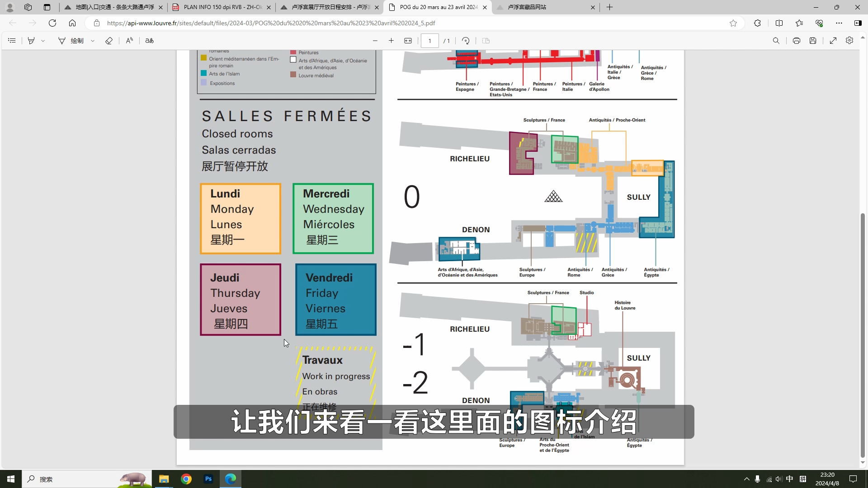Image resolution: width=868 pixels, height=488 pixels.
Task: Open the PDF table of contents panel
Action: tap(12, 41)
